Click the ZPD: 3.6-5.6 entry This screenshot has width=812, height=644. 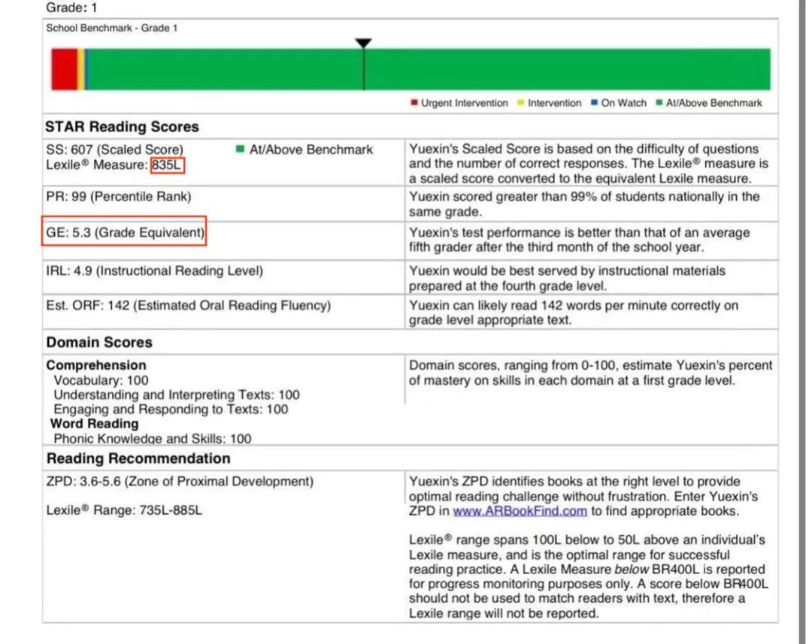point(180,481)
